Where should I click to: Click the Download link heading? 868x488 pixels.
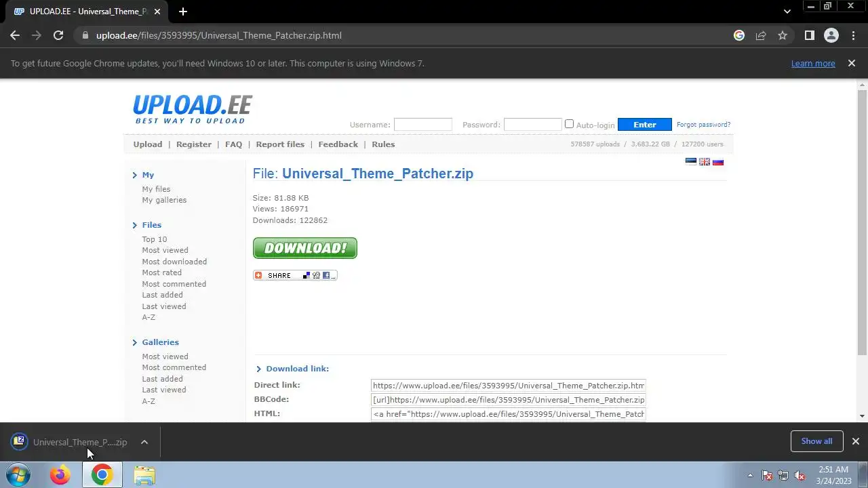pos(297,369)
